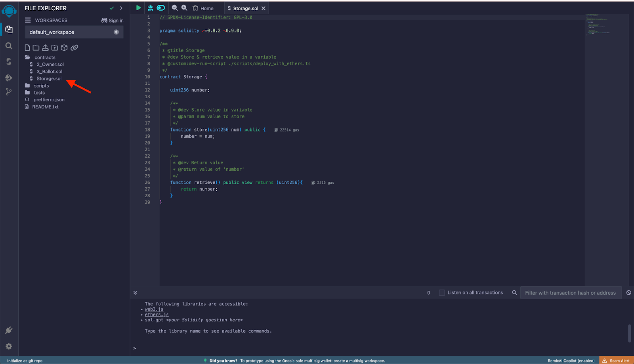The image size is (634, 364).
Task: Run the script with the green play button
Action: point(138,8)
